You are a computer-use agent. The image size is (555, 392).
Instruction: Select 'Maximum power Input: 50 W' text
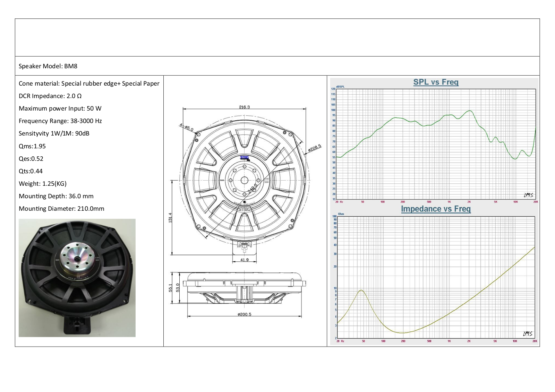[60, 108]
